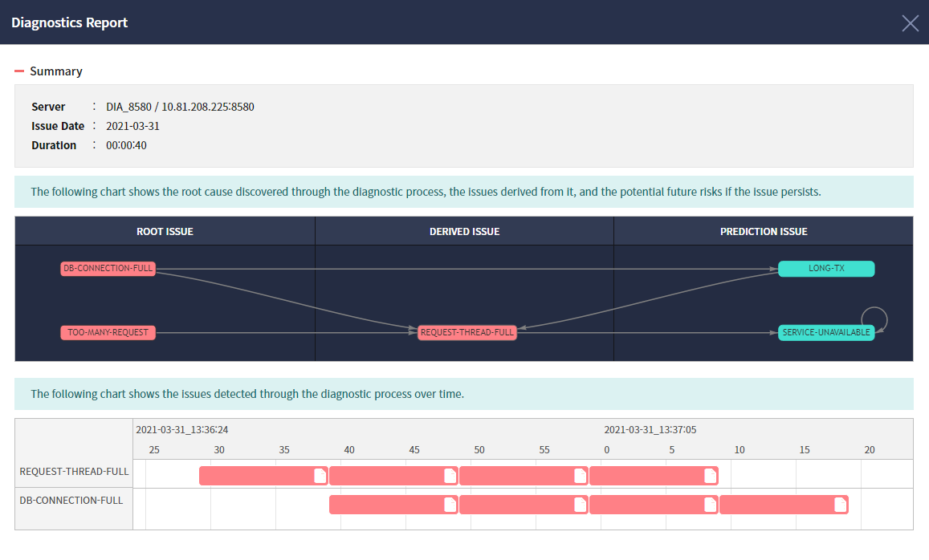Open the log icon on the second REQUEST-THREAD-FULL segment
Screen dimensions: 929x560
pos(449,475)
